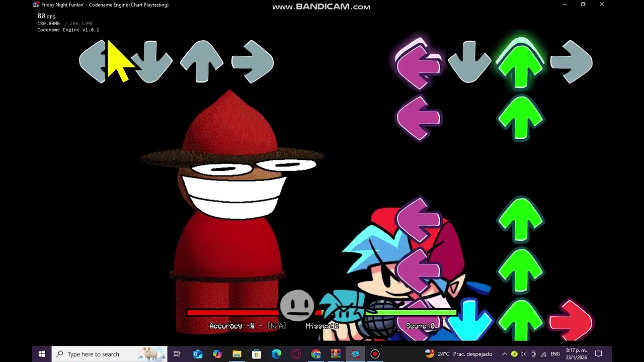This screenshot has height=362, width=644.
Task: Click the opponent's gray right arrow receptor
Action: coord(253,62)
